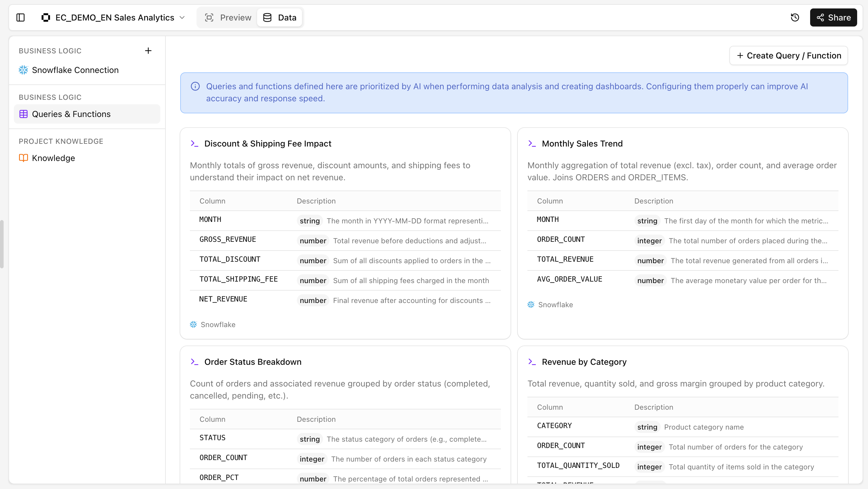
Task: Click the terminal icon beside Order Status Breakdown
Action: coord(194,361)
